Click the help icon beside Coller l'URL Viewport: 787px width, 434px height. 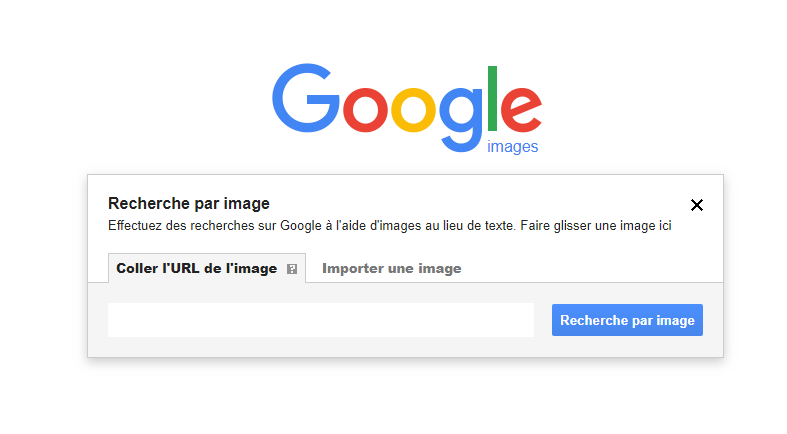(x=292, y=269)
